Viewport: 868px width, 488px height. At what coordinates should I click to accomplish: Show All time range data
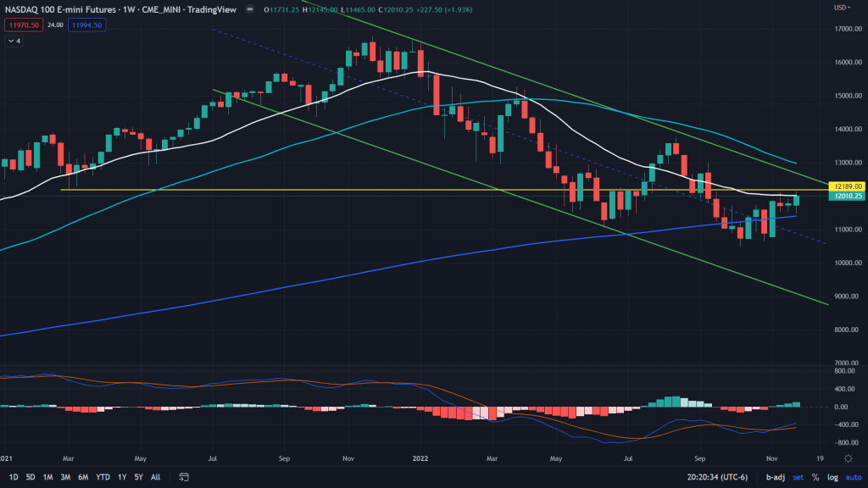(x=155, y=478)
